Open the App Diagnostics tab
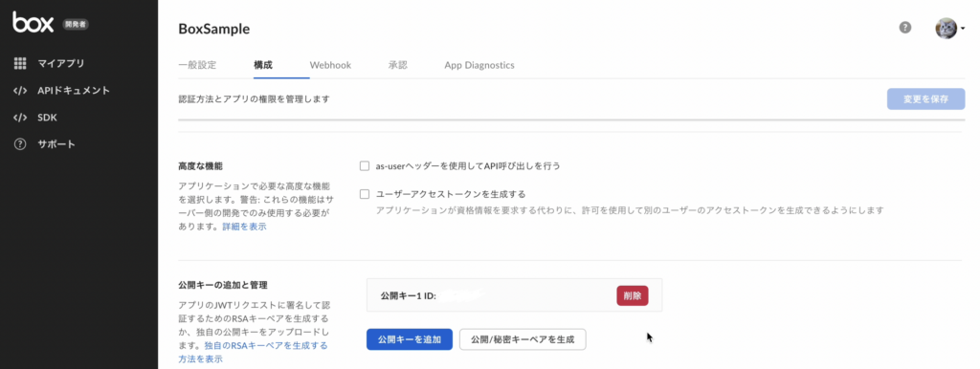The image size is (980, 369). [x=479, y=65]
